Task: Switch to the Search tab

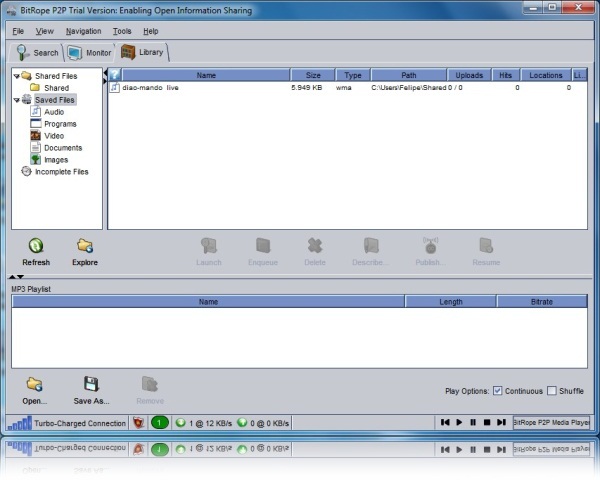Action: [x=37, y=52]
